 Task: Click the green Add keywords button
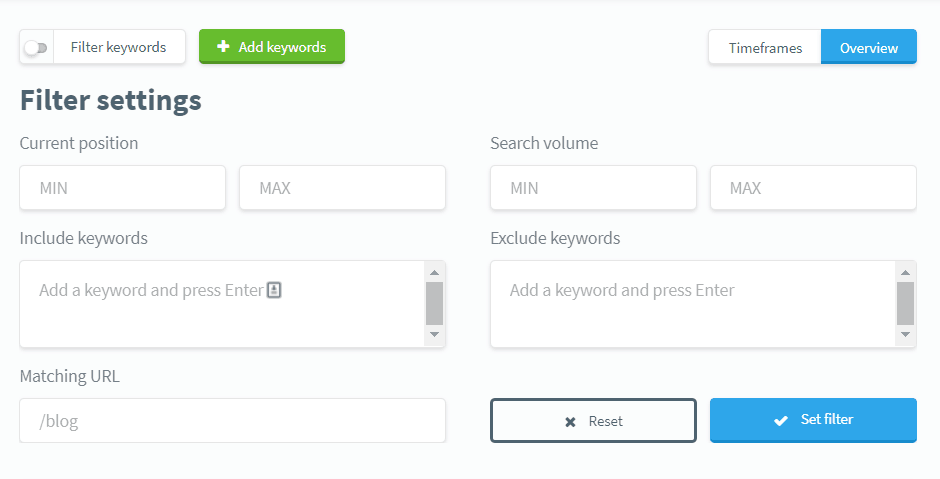coord(272,46)
